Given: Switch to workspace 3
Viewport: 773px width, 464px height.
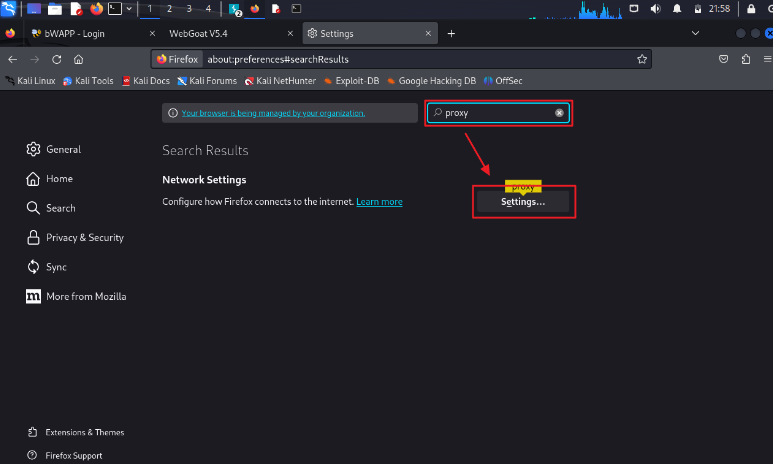Looking at the screenshot, I should (189, 9).
